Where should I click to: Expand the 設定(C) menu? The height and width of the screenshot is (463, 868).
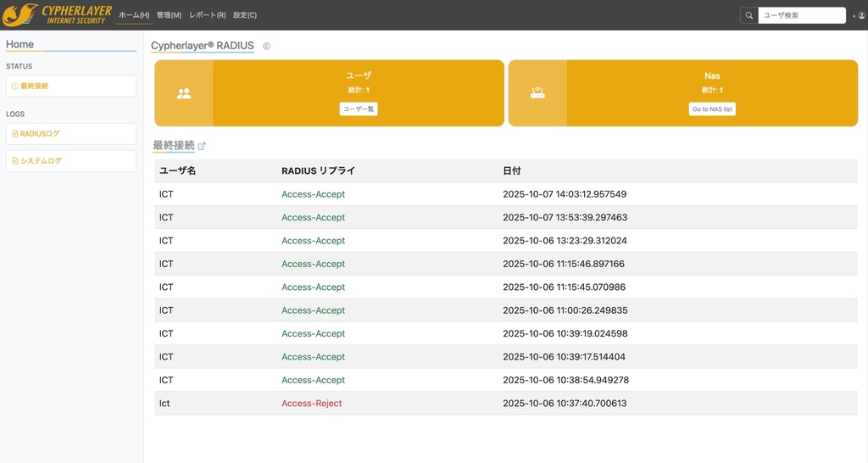pyautogui.click(x=245, y=15)
